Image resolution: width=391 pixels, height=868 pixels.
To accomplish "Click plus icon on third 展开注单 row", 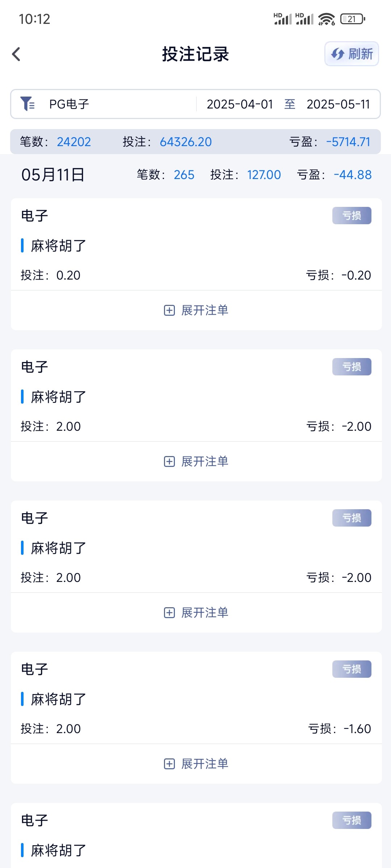I will click(169, 613).
